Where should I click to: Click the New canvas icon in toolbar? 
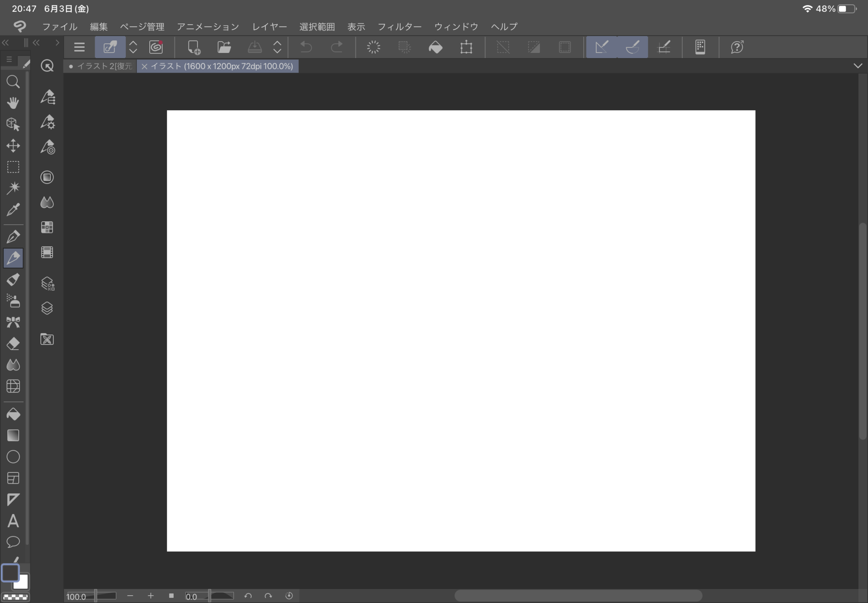click(194, 47)
